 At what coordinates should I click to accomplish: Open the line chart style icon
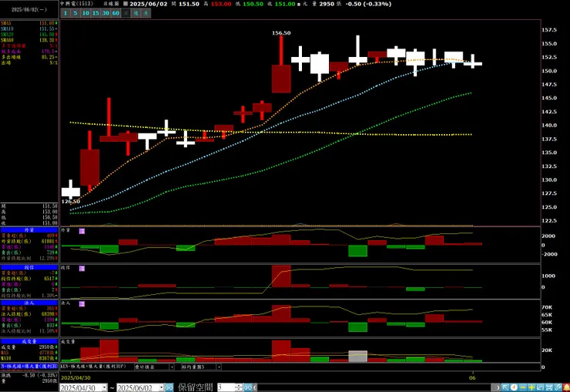(x=540, y=387)
